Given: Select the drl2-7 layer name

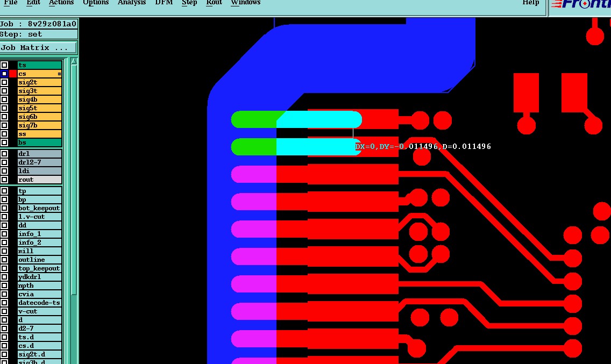Looking at the screenshot, I should (x=40, y=162).
